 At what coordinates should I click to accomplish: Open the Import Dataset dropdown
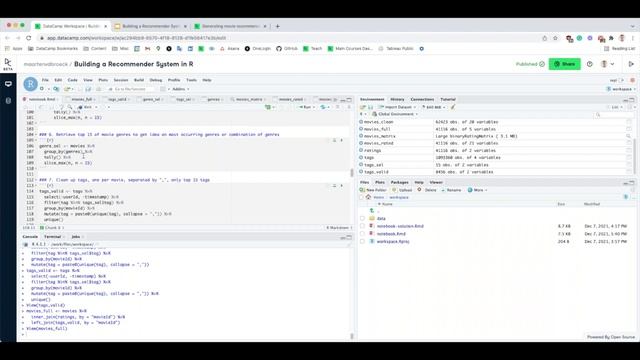pos(397,107)
